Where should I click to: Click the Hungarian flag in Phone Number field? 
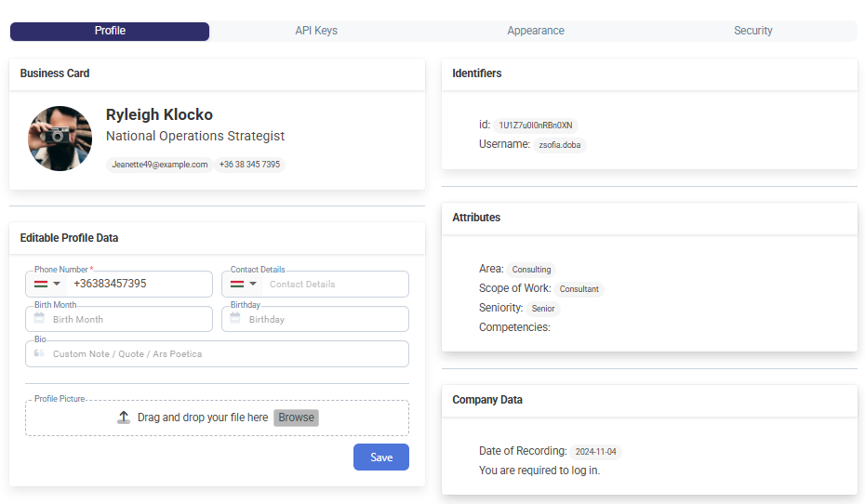(41, 284)
